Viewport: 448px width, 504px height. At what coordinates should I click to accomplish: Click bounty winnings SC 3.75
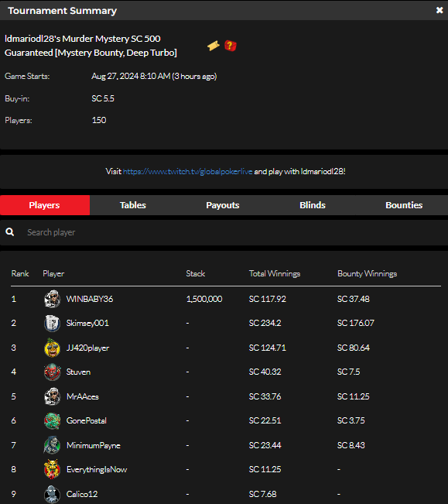[x=351, y=420]
